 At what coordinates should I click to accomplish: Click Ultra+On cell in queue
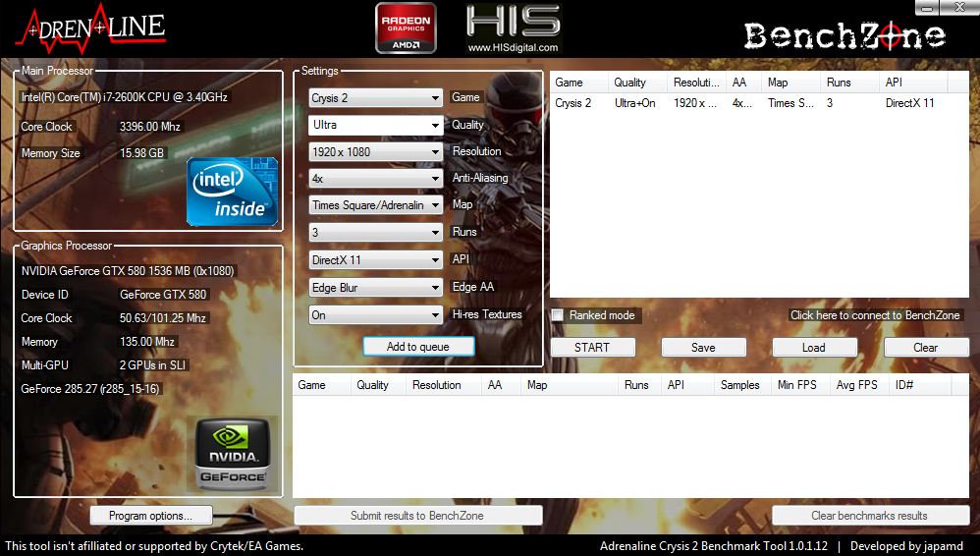coord(635,103)
